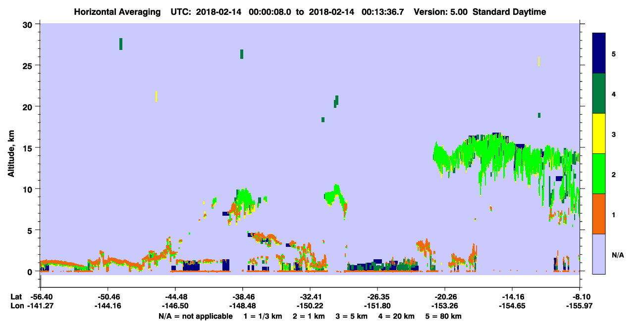Click the bright green colorbar segment labeled 2

(599, 174)
